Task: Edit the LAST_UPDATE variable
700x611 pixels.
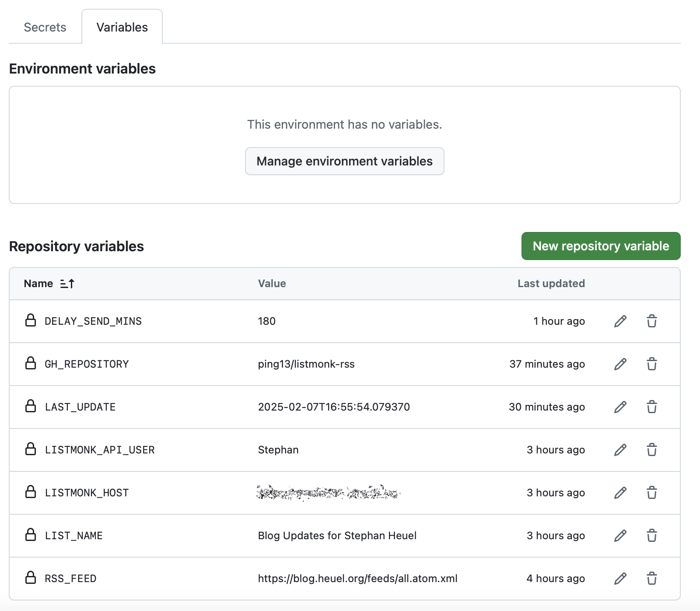Action: pos(620,407)
